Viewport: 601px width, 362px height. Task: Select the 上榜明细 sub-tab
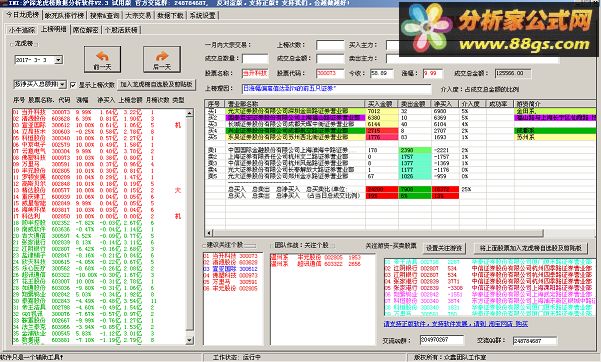pyautogui.click(x=54, y=29)
